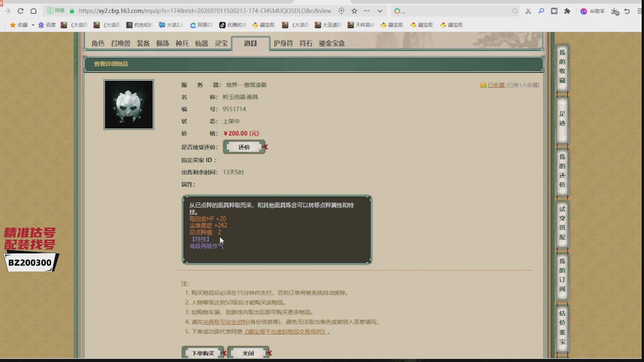Open the 抗性和抗 bookmark
Viewport: 644px width, 362px height.
pyautogui.click(x=140, y=25)
